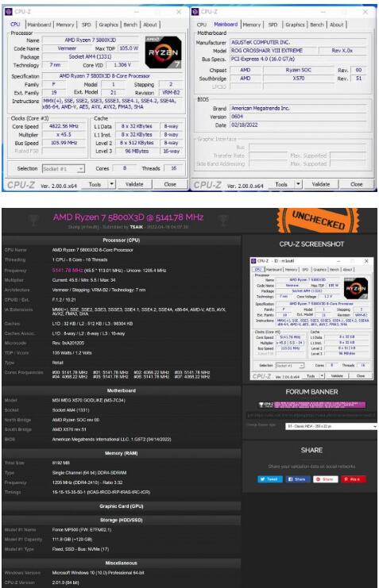Click the Bus Specs field PCI-Express 4.0
The image size is (379, 588).
point(299,59)
